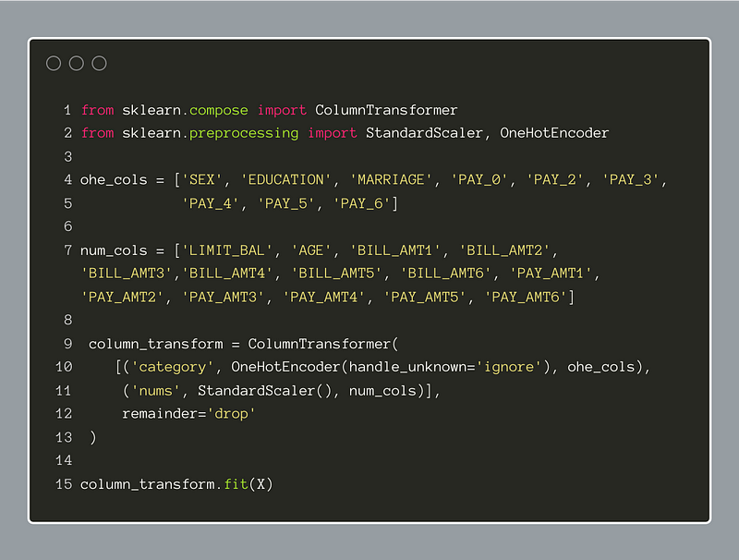Click the 'ignore' string
The height and width of the screenshot is (560, 739).
point(509,367)
